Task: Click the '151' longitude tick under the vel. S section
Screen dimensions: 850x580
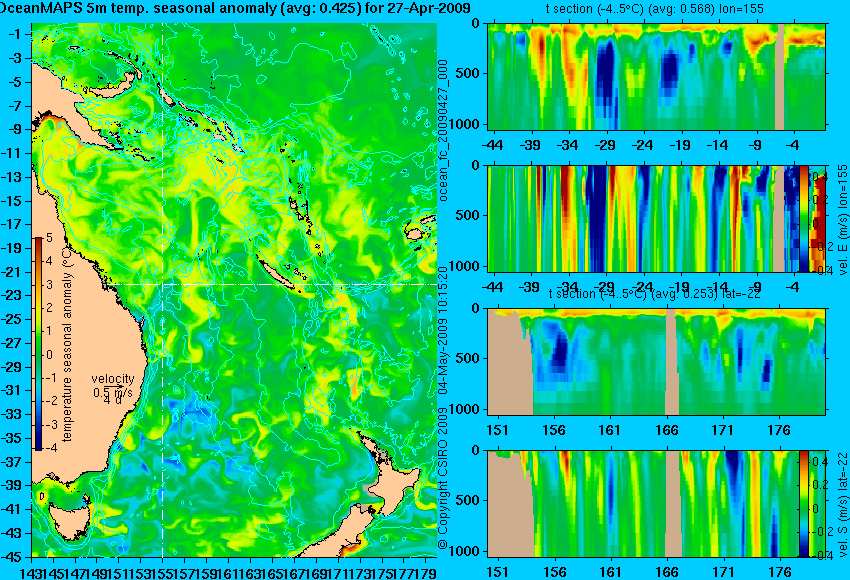Action: (498, 572)
